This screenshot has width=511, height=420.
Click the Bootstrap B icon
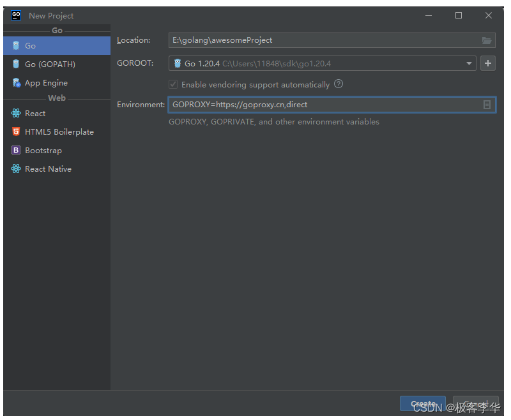15,150
